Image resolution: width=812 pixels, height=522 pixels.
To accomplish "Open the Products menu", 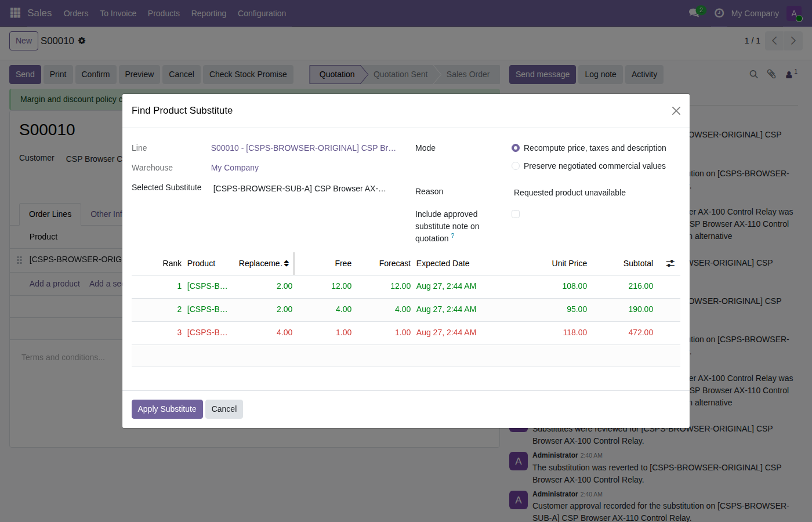I will click(x=164, y=13).
